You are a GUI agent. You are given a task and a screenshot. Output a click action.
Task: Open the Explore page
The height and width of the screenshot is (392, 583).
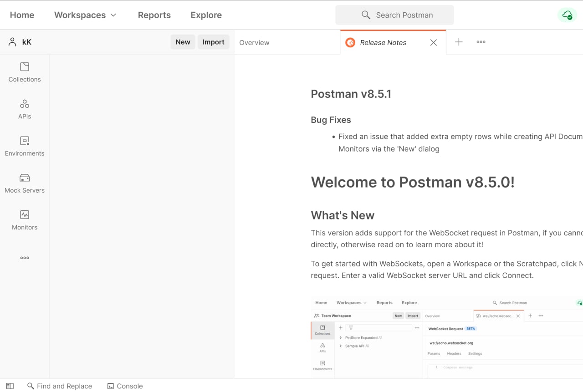click(206, 15)
